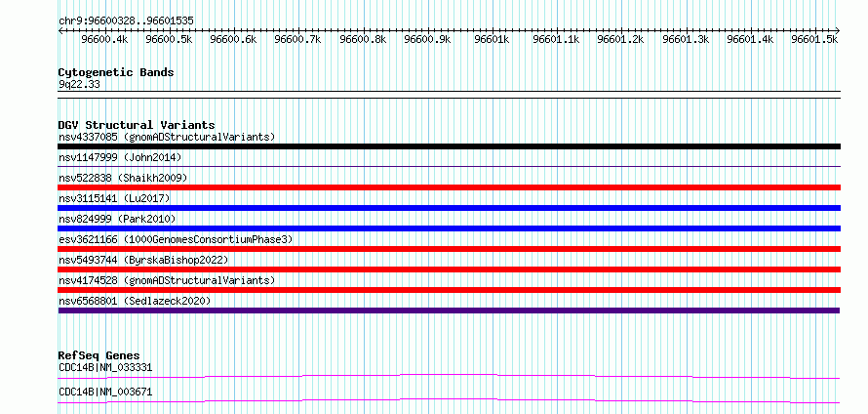Click the DGV Structural Variants track heading
This screenshot has height=414, width=868.
tap(137, 125)
